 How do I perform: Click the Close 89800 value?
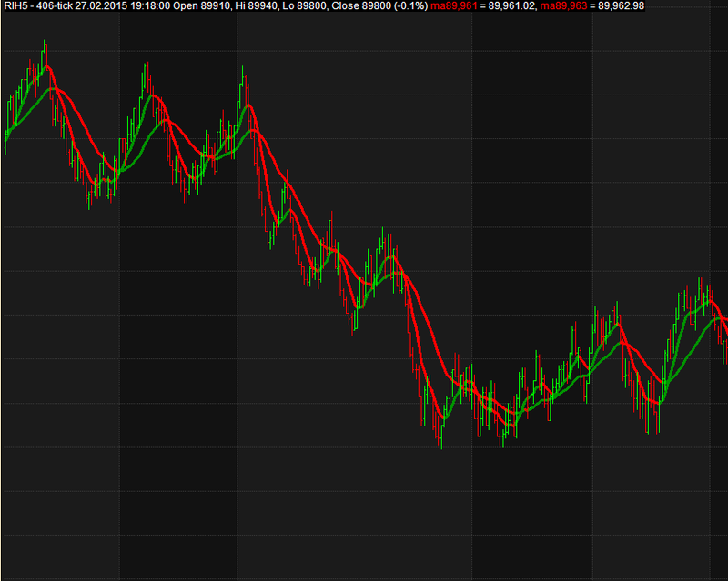pyautogui.click(x=361, y=6)
